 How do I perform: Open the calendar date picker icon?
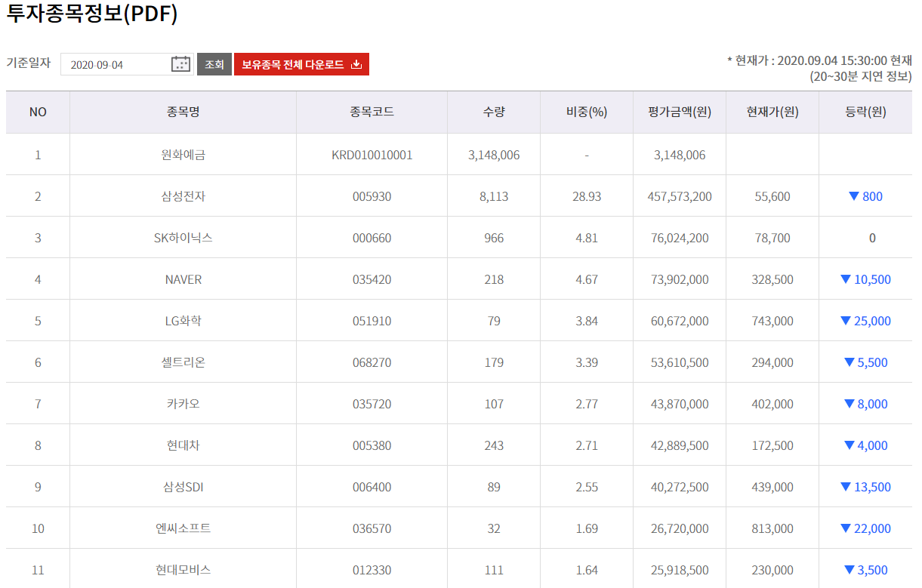pos(180,64)
